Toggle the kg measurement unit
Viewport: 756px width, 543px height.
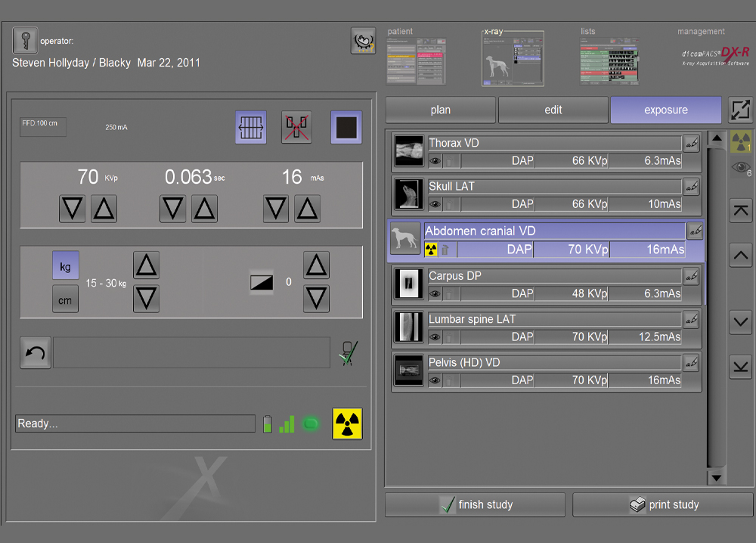click(65, 265)
